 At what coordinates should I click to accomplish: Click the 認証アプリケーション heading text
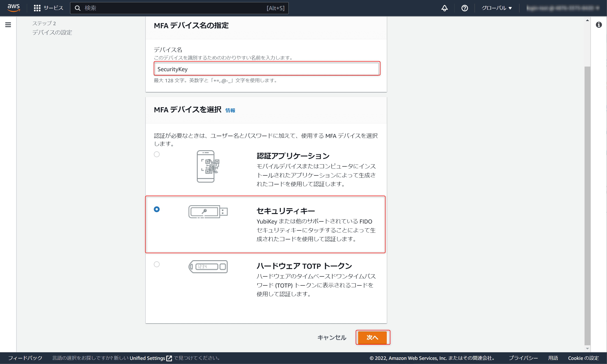293,156
